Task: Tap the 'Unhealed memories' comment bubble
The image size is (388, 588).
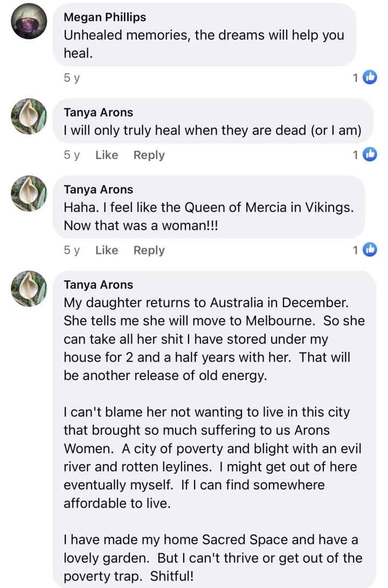Action: [x=205, y=43]
